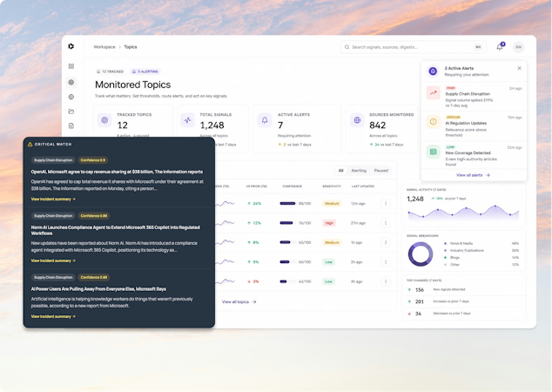
Task: Click the user avatar in header
Action: click(518, 47)
